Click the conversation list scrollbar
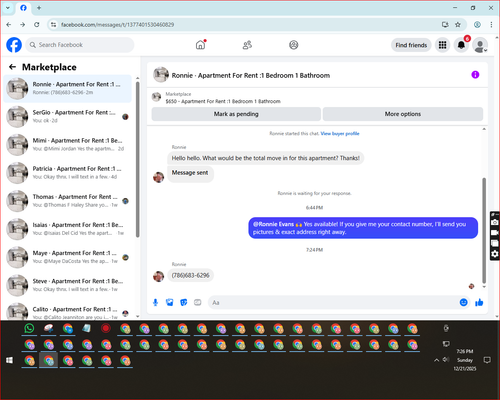500x400 pixels. point(138,159)
